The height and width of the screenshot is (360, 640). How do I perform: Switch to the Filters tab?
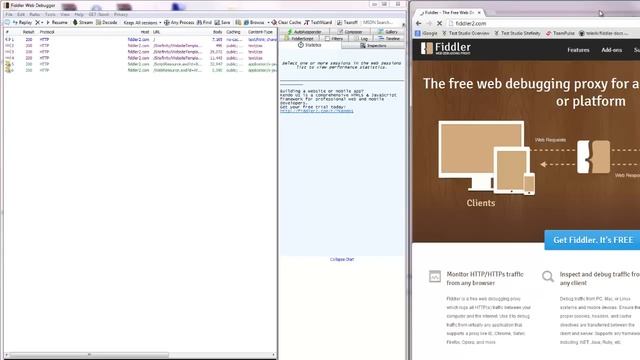pos(334,38)
